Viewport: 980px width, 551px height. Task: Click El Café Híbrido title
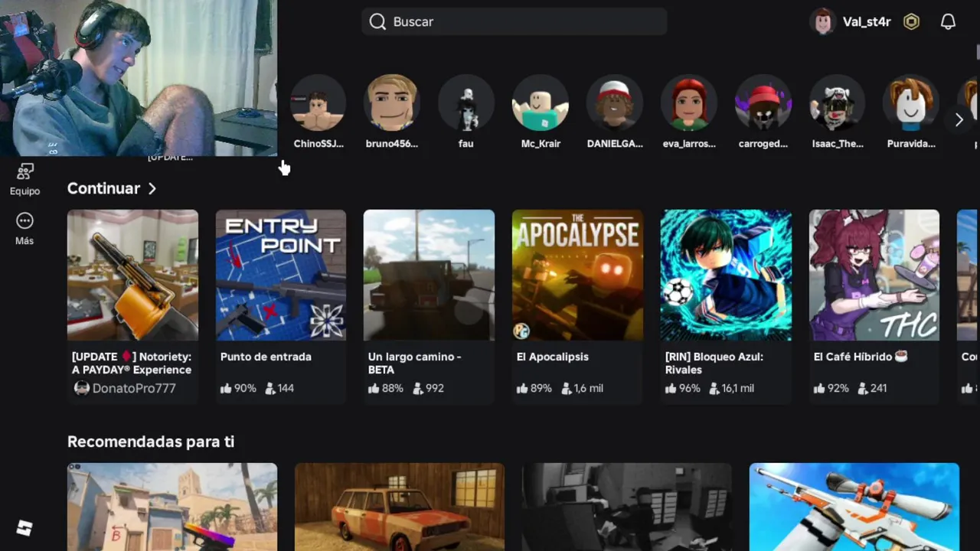pyautogui.click(x=861, y=357)
